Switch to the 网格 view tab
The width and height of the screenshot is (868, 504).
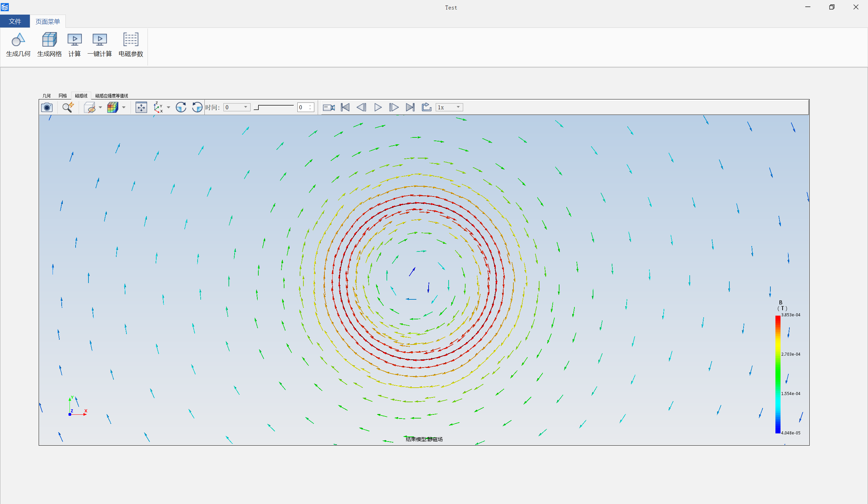(x=63, y=95)
